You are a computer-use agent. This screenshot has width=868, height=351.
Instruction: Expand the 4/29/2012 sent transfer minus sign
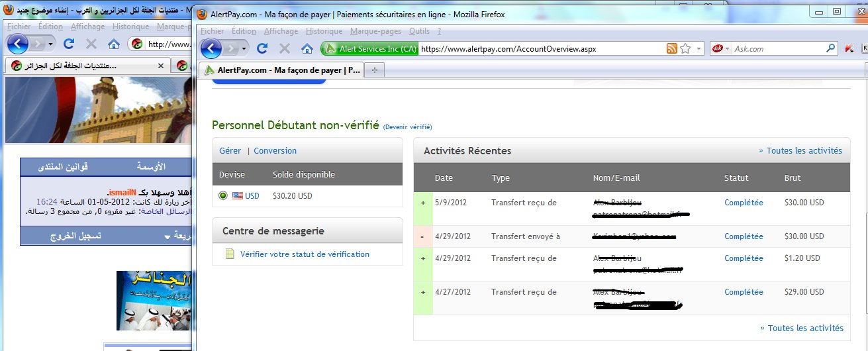[423, 236]
